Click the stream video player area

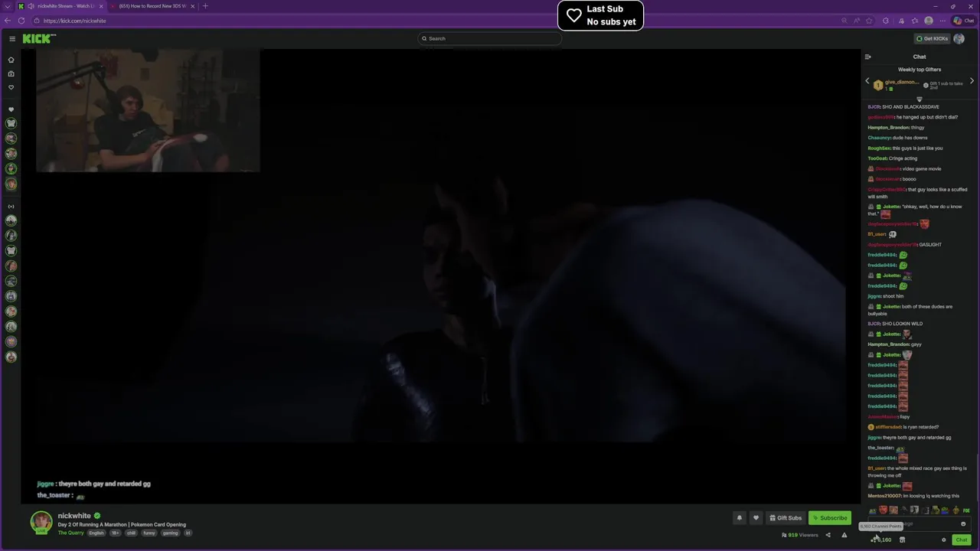click(x=440, y=276)
